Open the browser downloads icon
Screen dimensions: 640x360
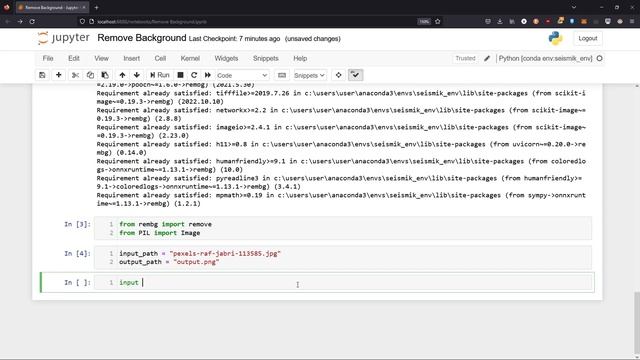click(500, 21)
